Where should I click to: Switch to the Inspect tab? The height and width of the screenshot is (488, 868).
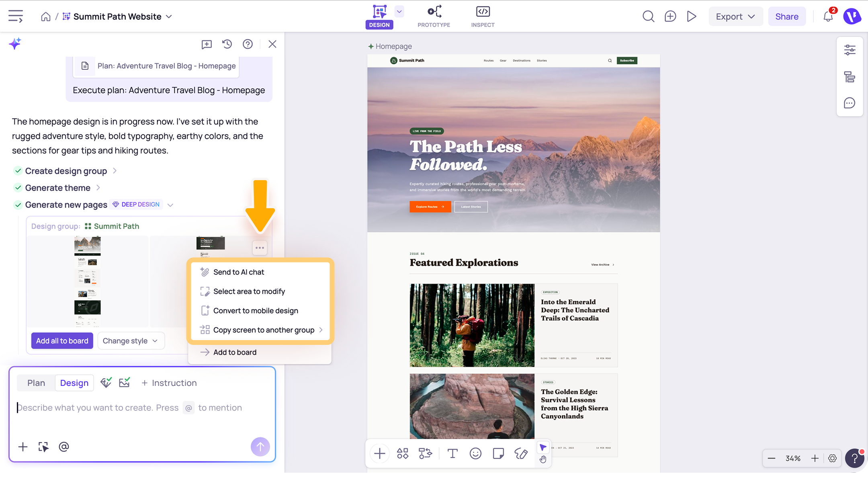[x=483, y=16]
